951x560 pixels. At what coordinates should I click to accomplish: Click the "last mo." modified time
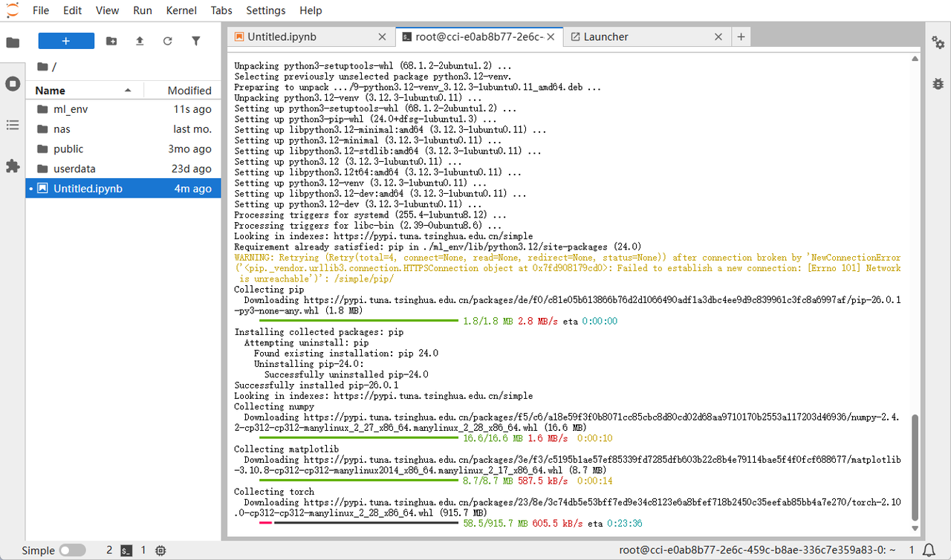click(192, 129)
